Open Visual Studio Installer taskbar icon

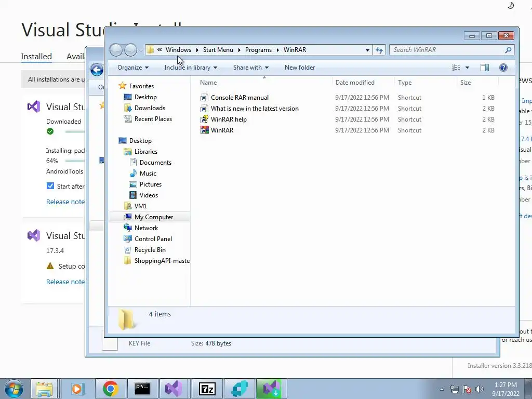tap(272, 389)
